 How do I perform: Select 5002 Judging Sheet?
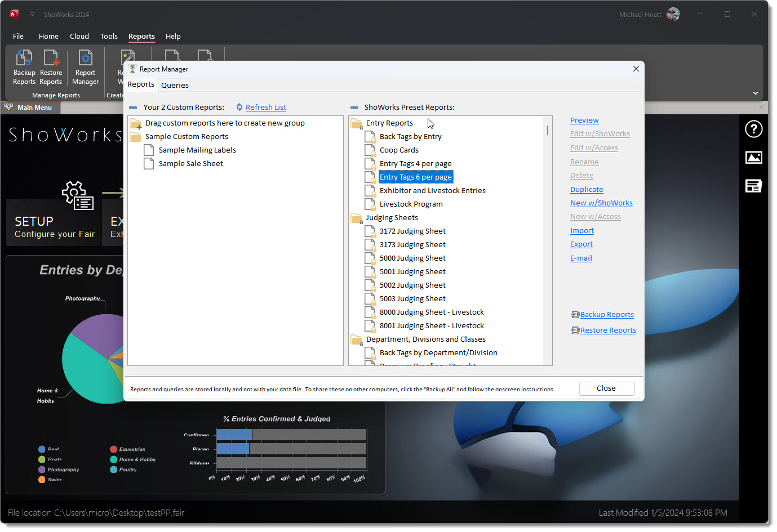(x=412, y=285)
